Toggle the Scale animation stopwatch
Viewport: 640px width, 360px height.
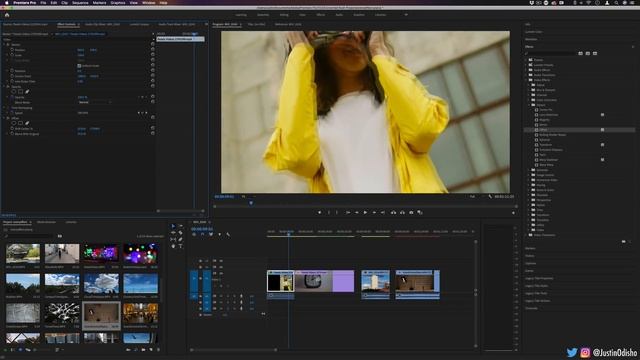coord(12,55)
